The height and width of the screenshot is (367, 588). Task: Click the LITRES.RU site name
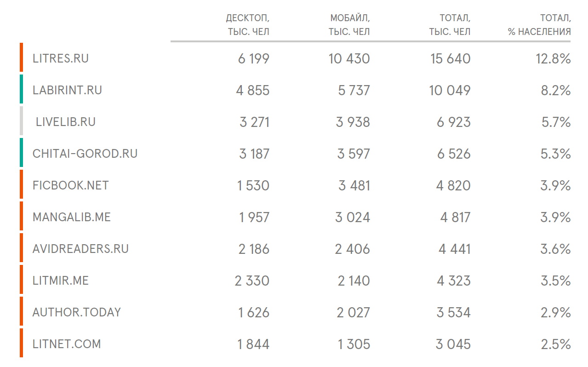[60, 58]
